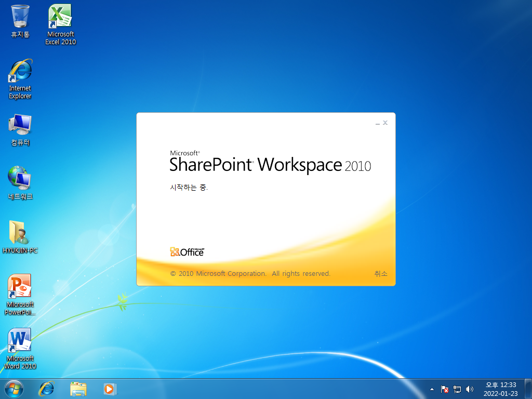Open Windows Media Player from the taskbar

click(110, 389)
